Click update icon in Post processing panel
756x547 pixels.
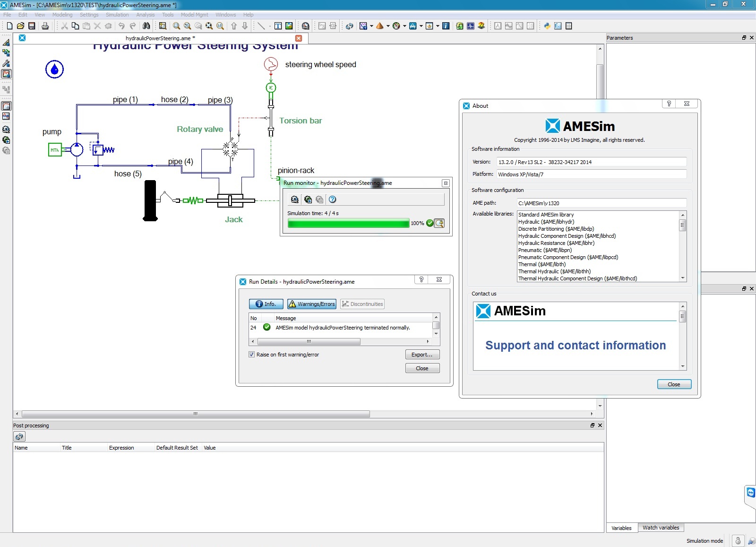click(x=19, y=436)
